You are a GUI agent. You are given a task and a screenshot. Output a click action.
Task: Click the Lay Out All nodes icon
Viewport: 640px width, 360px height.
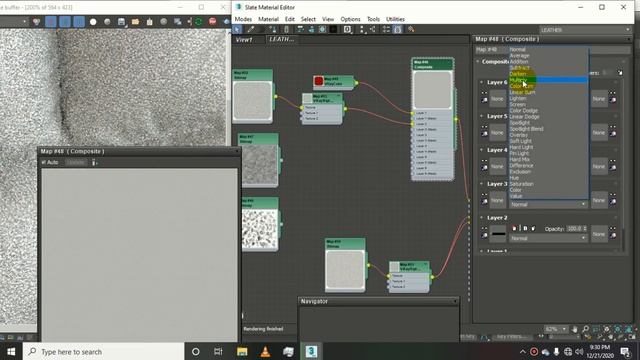click(x=362, y=29)
